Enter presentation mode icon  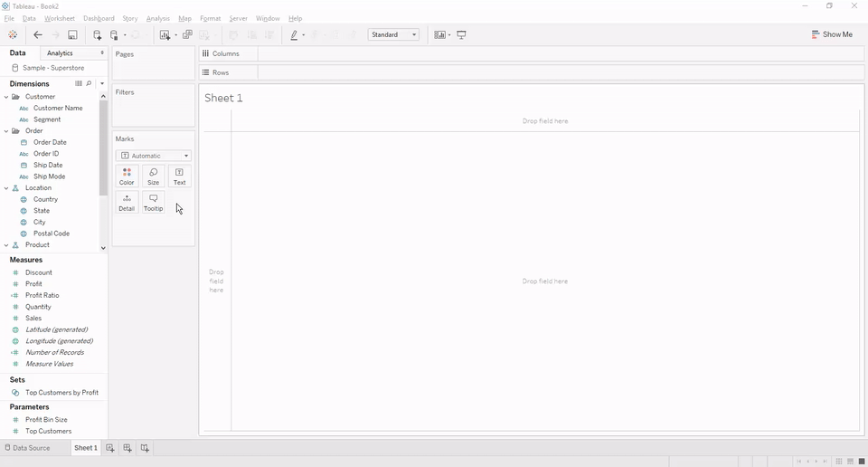462,35
